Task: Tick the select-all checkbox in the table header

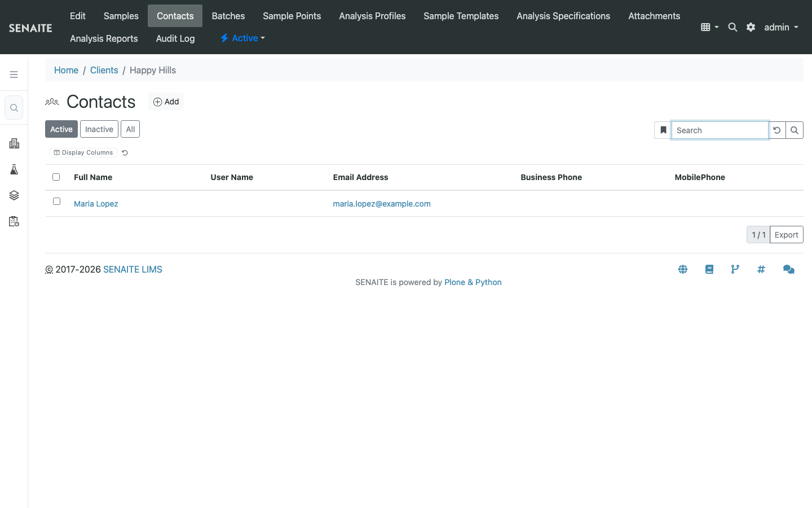Action: click(x=56, y=177)
